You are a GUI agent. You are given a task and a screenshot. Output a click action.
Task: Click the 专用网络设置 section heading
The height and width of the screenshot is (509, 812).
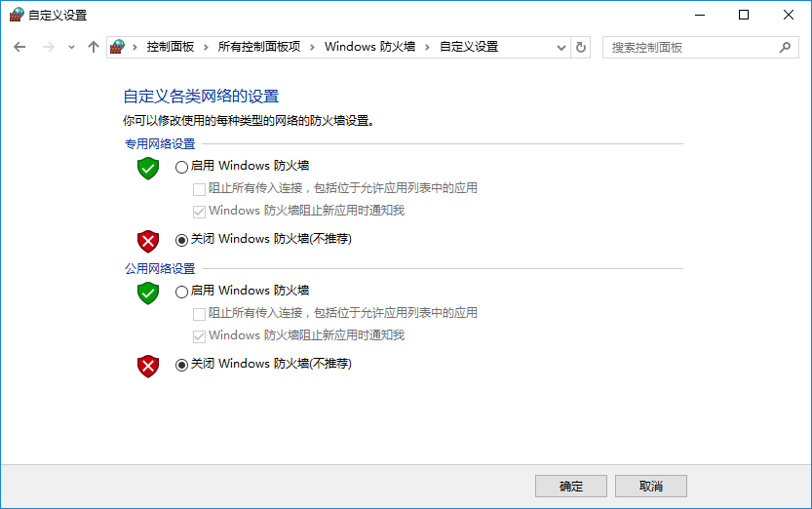pyautogui.click(x=160, y=143)
